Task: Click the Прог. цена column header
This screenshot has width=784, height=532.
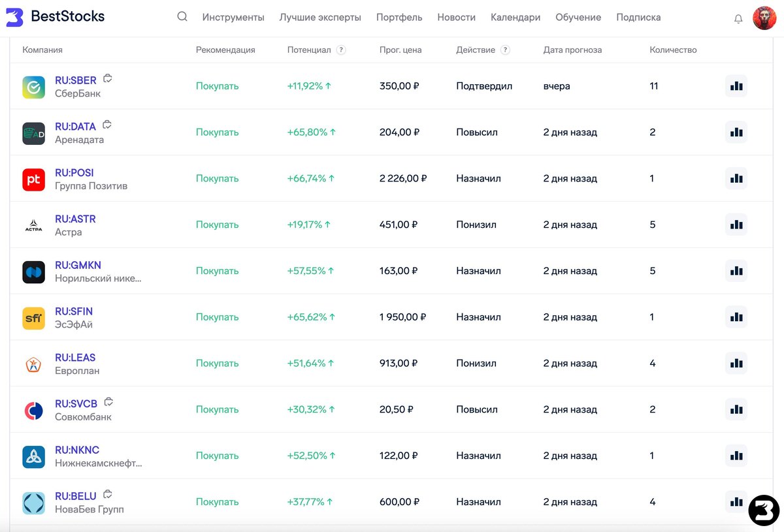Action: pos(400,50)
